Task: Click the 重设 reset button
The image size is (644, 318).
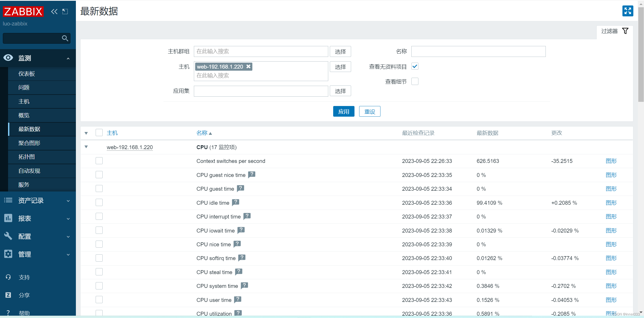Action: point(370,111)
